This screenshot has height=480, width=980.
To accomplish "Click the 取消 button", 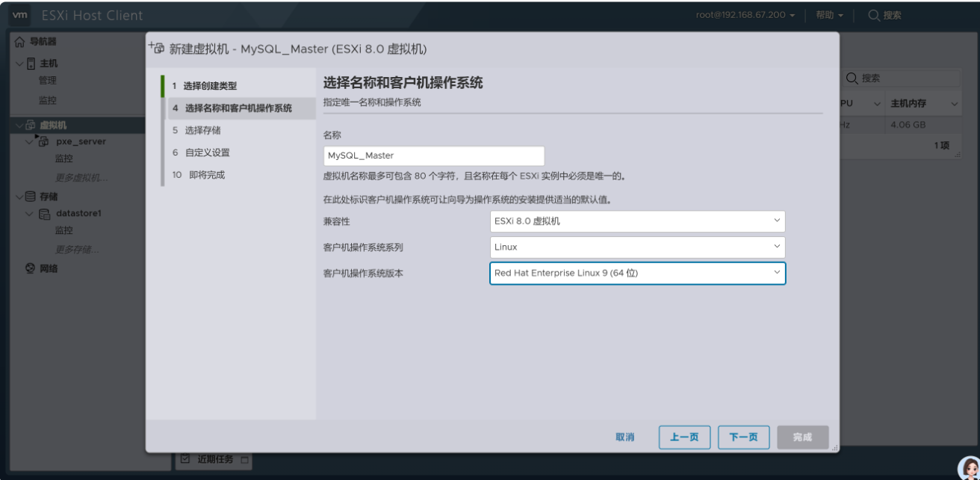I will click(625, 437).
